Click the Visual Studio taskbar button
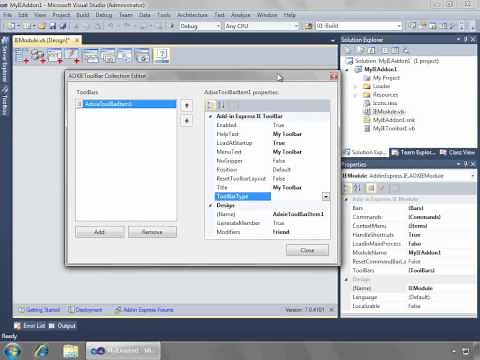Viewport: 480px width, 360px height. coord(123,351)
